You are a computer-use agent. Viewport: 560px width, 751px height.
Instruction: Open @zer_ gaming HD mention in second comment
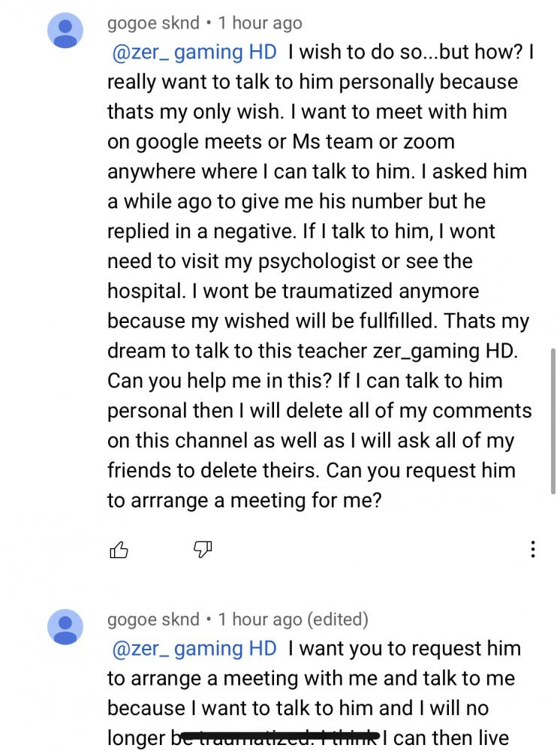[194, 649]
